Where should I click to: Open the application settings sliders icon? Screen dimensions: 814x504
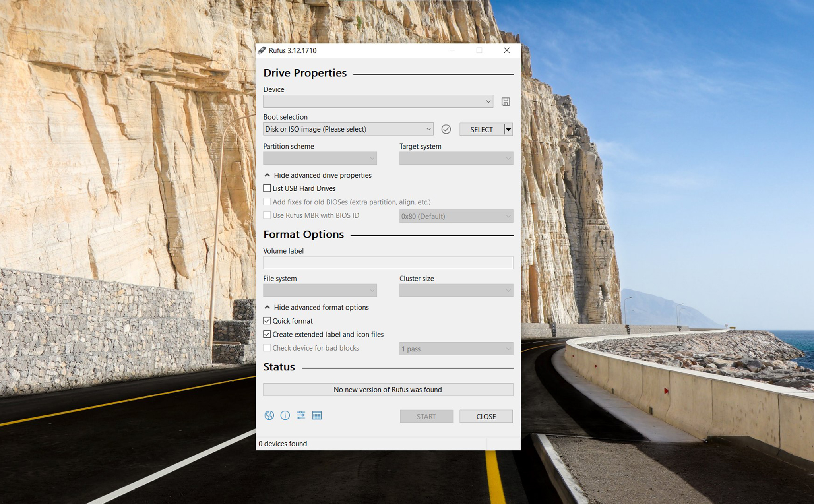(301, 415)
